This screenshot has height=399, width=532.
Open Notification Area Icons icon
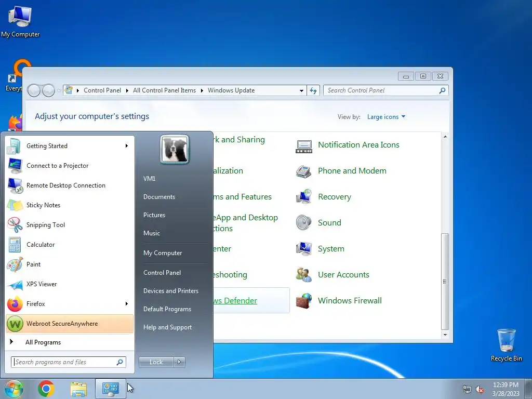(303, 146)
